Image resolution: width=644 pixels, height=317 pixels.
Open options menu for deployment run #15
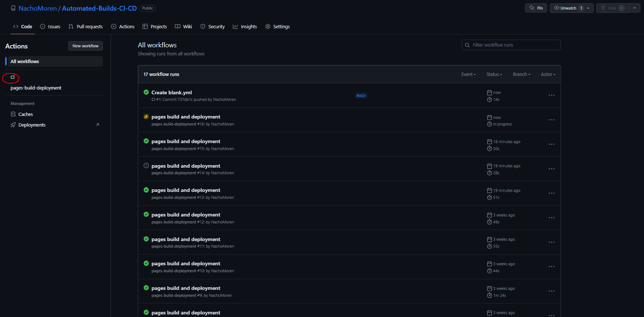click(551, 145)
